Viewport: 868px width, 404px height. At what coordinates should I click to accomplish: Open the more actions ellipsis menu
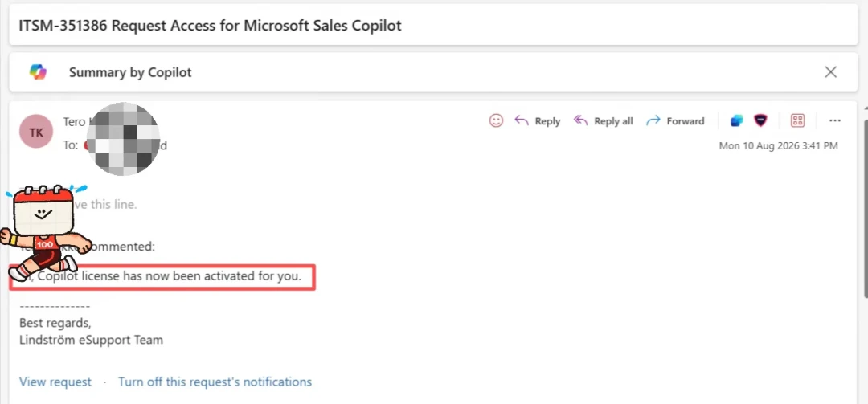coord(835,120)
